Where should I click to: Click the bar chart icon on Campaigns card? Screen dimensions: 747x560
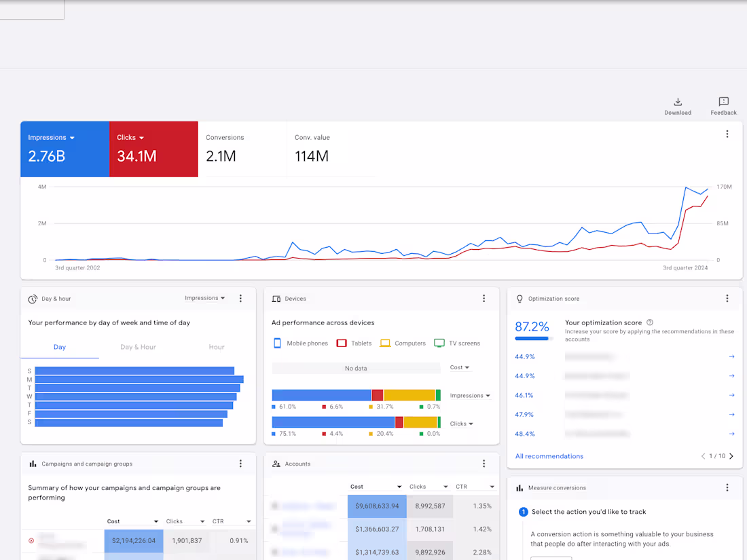click(x=33, y=464)
